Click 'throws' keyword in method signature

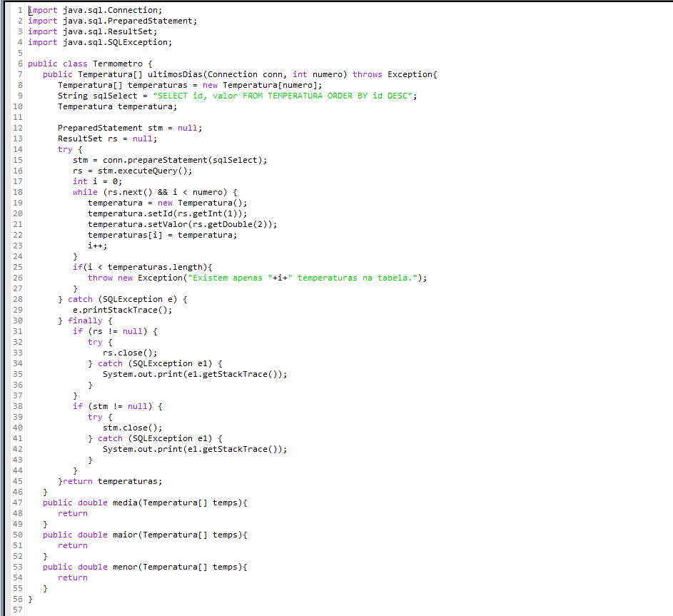tap(368, 74)
